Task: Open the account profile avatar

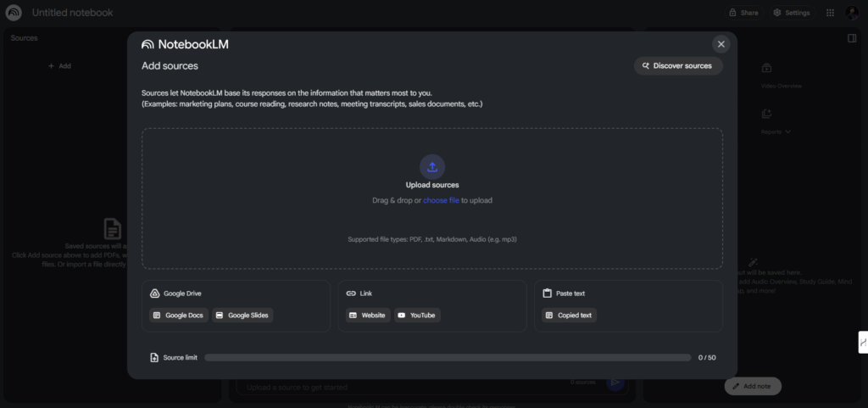Action: click(851, 12)
